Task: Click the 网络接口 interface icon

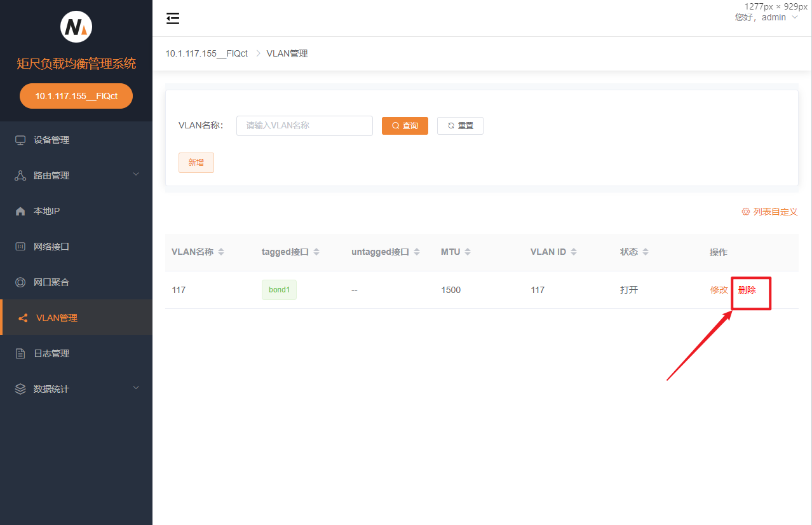Action: click(x=20, y=246)
